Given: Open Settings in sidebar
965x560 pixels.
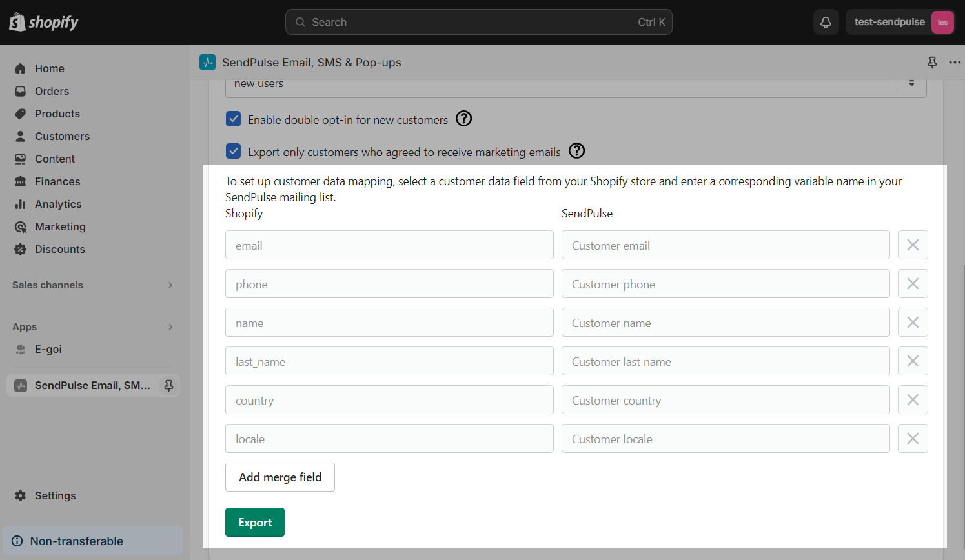Looking at the screenshot, I should (x=55, y=495).
